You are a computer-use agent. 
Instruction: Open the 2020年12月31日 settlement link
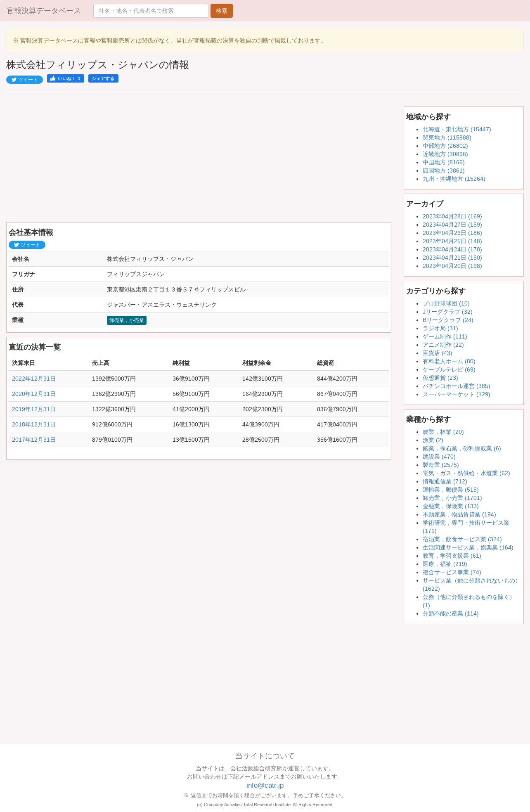(33, 394)
